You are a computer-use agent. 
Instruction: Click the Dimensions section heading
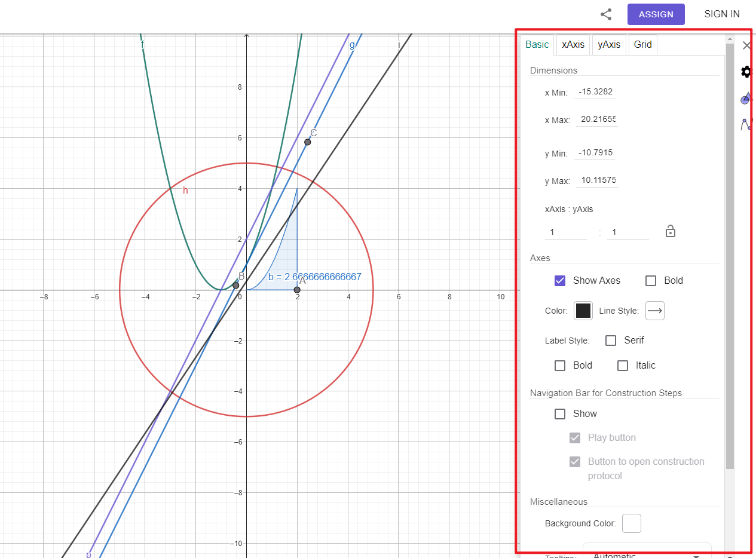(553, 70)
